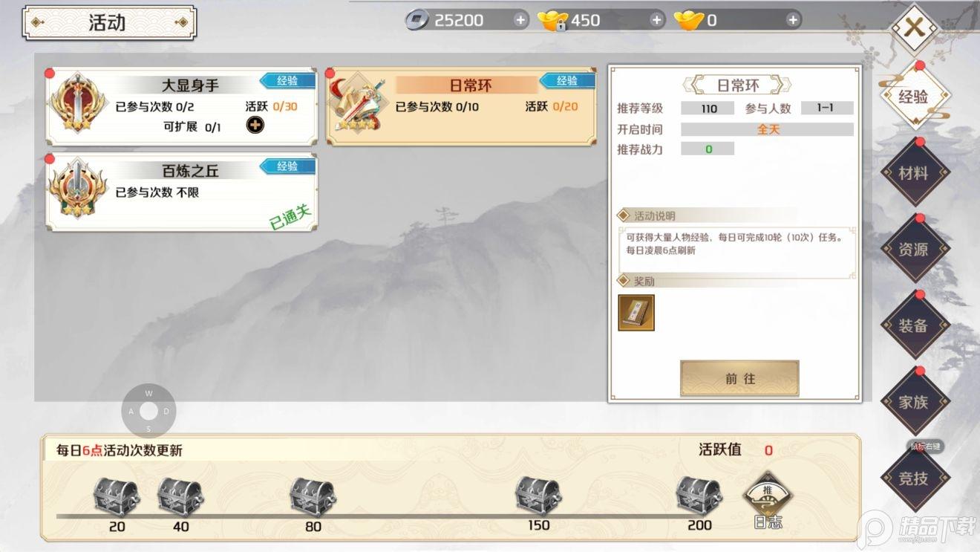The image size is (980, 552).
Task: Open the 日志 log icon
Action: pyautogui.click(x=768, y=500)
